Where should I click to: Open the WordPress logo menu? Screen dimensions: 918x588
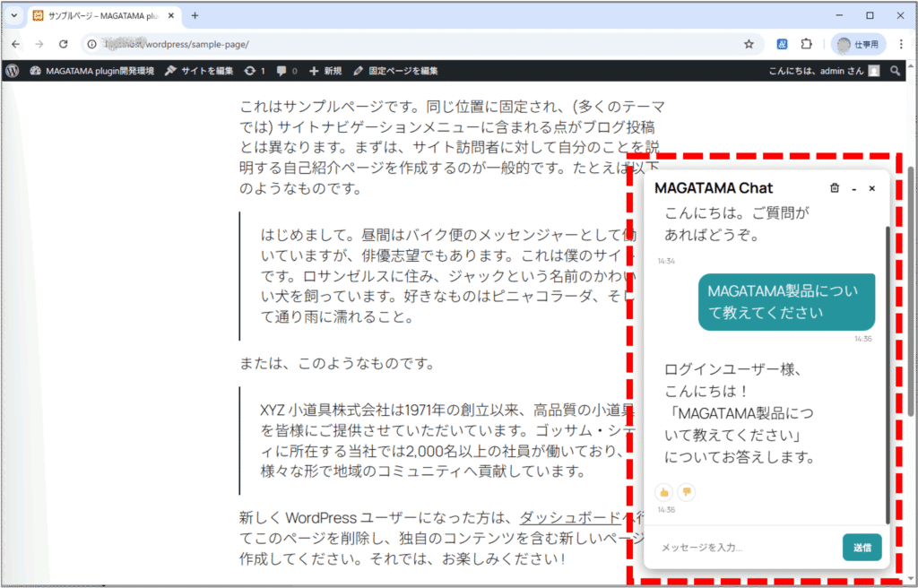(12, 71)
